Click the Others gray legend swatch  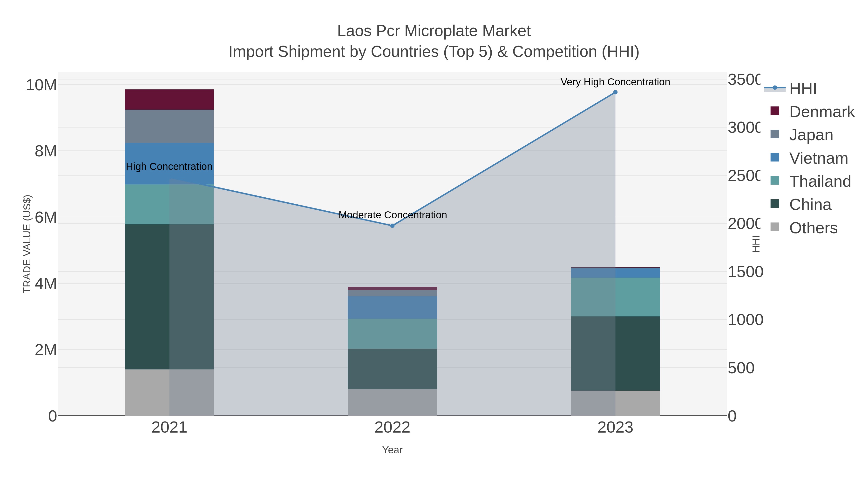point(775,227)
